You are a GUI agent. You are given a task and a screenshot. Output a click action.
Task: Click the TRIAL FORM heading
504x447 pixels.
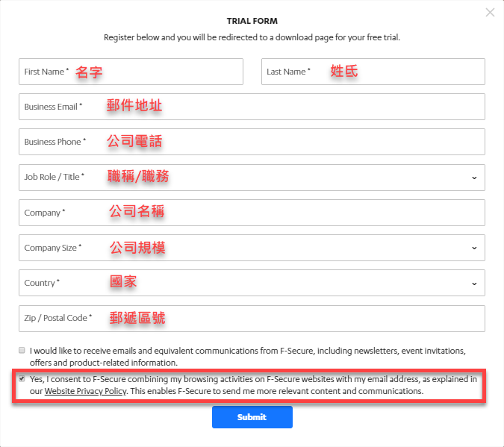point(252,21)
